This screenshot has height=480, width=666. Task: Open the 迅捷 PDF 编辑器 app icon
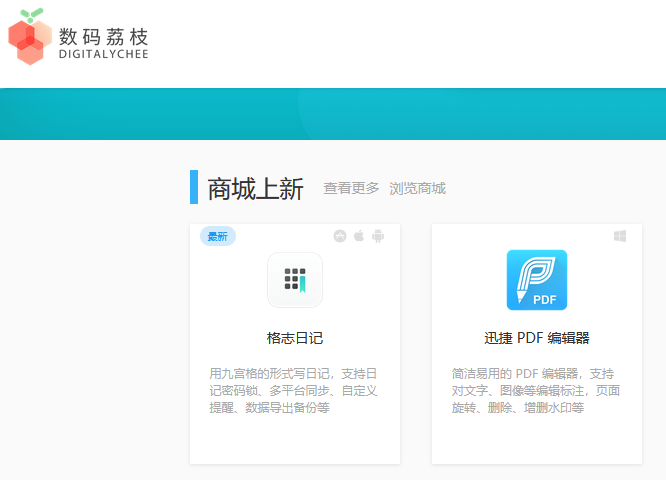pos(537,280)
